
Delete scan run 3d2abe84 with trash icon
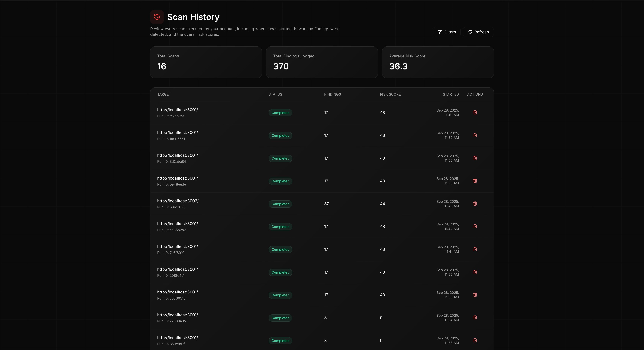click(475, 158)
